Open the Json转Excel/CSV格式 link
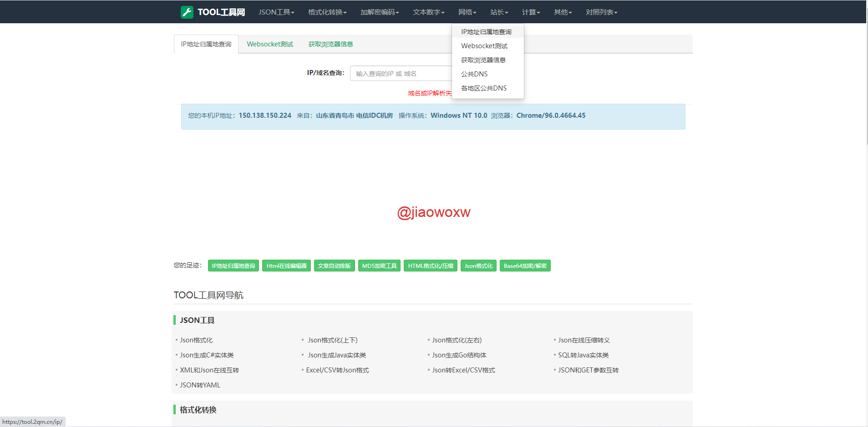Viewport: 868px width, 427px height. [x=463, y=370]
